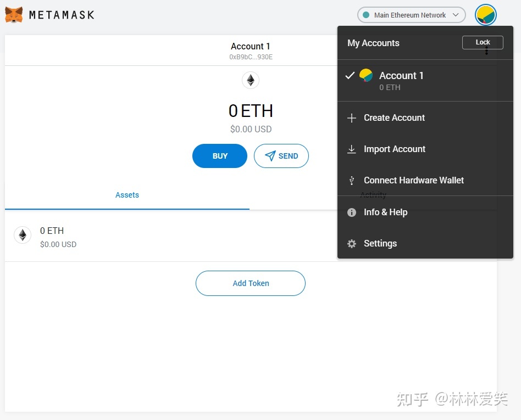Click the Settings gear icon
The height and width of the screenshot is (420, 521).
352,244
